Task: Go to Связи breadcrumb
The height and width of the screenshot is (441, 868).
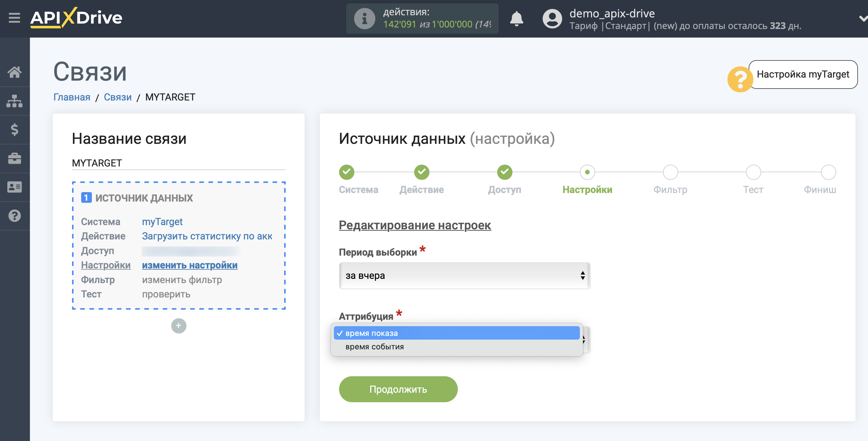Action: tap(118, 97)
